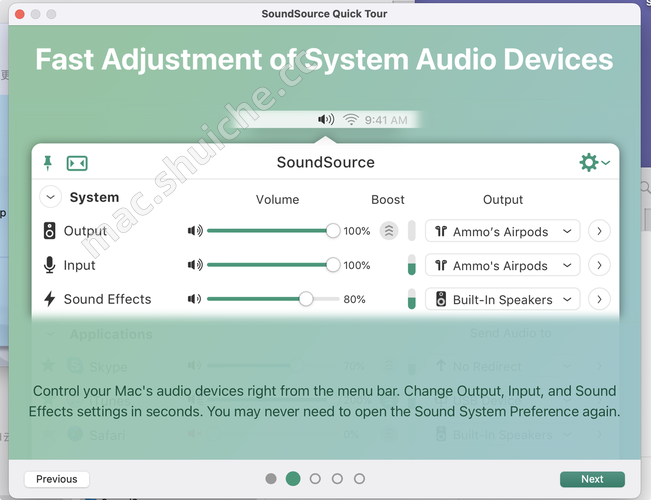The height and width of the screenshot is (500, 651).
Task: Click the Wi-Fi icon in the menu bar
Action: tap(351, 120)
